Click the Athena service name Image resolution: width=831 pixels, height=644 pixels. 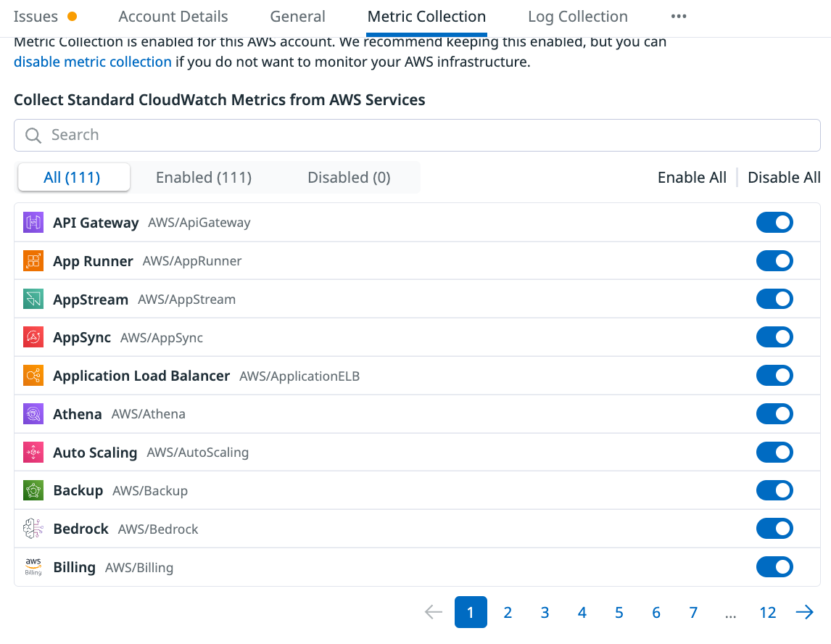click(x=78, y=414)
